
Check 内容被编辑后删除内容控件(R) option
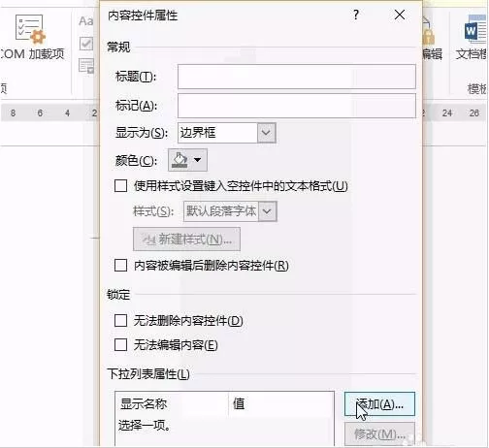(120, 266)
